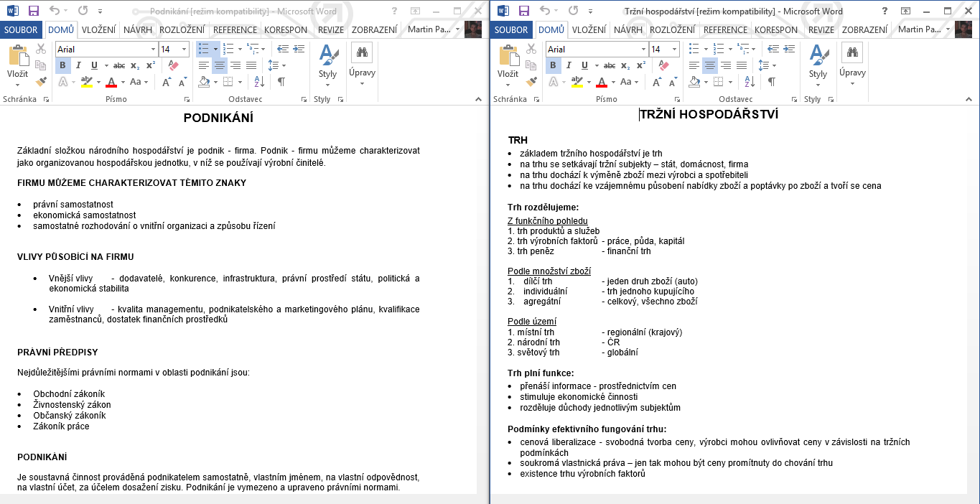Click the heading TRŽNÍ HOSPODÁŘSTVÍ in the document
Image resolution: width=980 pixels, height=504 pixels.
(x=709, y=115)
